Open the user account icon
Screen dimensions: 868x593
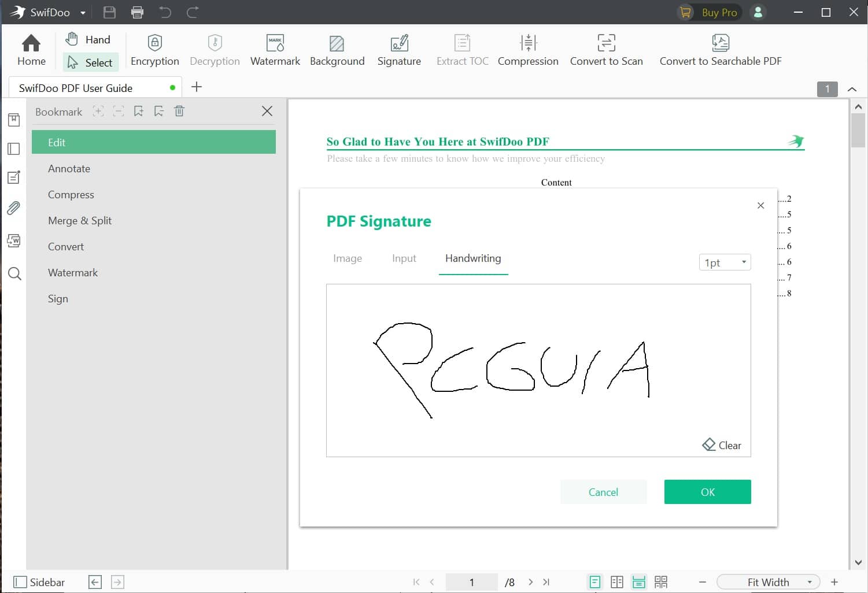[758, 12]
